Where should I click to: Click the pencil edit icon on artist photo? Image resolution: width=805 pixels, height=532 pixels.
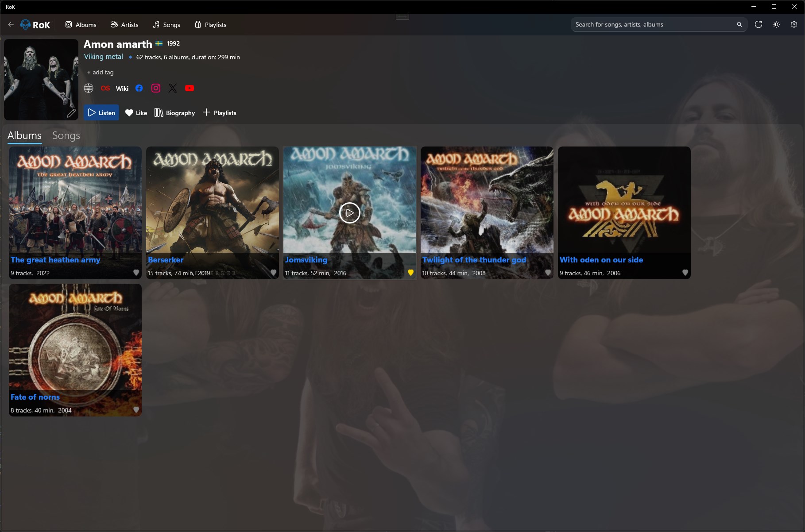pos(71,113)
